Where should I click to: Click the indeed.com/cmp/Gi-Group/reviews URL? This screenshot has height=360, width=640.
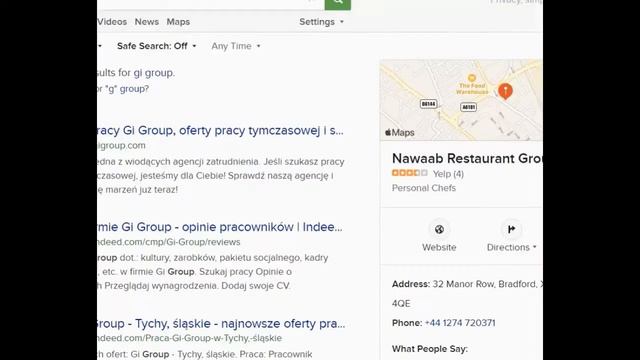click(169, 242)
